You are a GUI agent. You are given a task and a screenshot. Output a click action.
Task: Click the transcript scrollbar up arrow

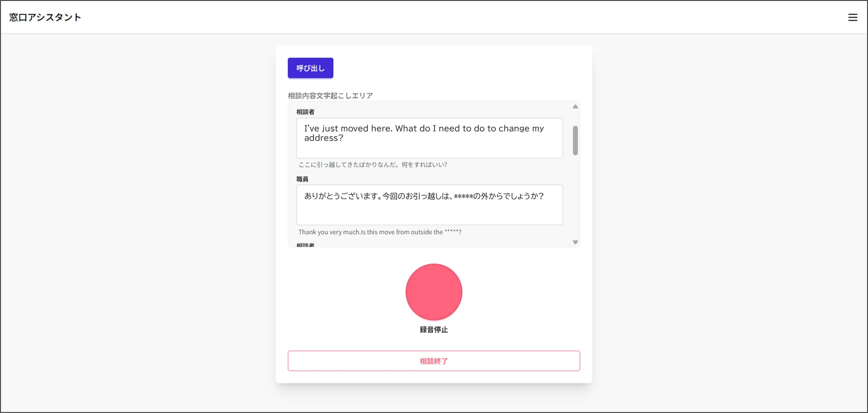point(575,107)
